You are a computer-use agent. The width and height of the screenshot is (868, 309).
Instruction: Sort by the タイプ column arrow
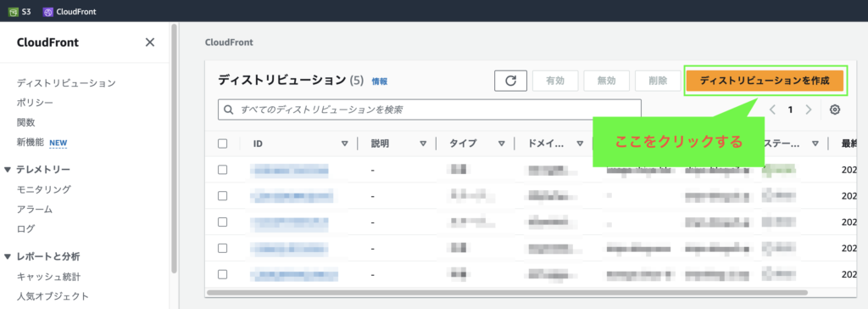(502, 143)
